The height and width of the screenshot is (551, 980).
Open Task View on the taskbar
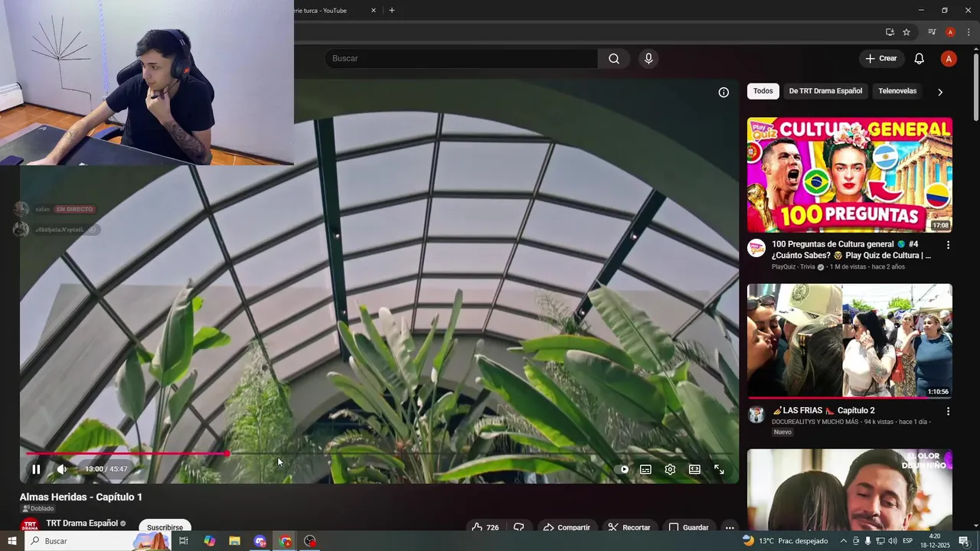tap(184, 541)
